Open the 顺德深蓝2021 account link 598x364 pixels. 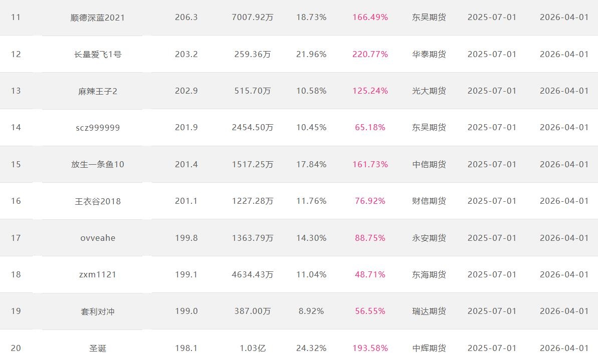tap(98, 18)
